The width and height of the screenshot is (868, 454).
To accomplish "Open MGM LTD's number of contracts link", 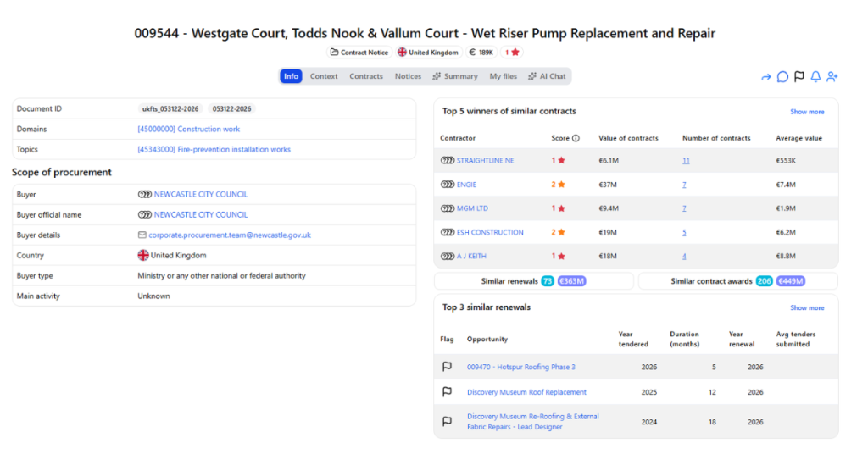I will tap(684, 208).
